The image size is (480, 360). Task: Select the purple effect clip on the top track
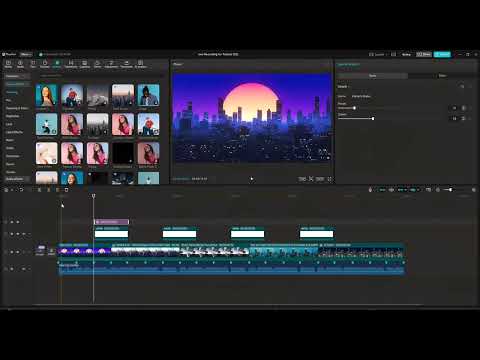111,222
